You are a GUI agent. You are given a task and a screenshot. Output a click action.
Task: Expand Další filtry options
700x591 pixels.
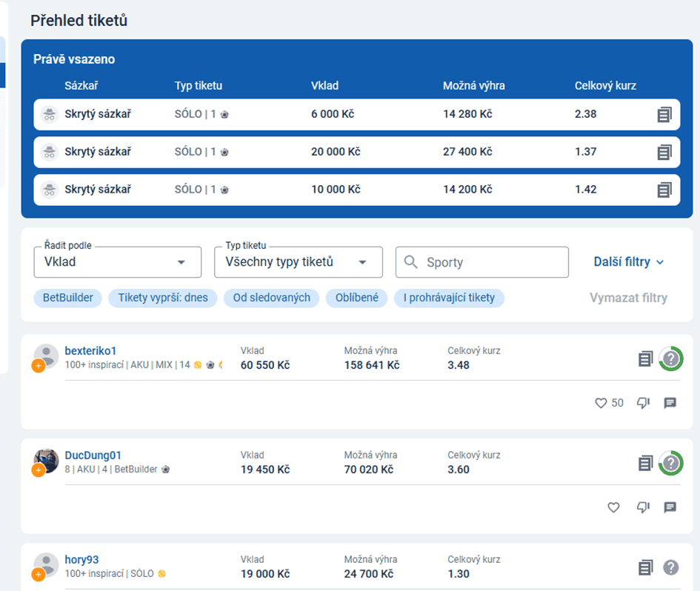click(x=629, y=262)
